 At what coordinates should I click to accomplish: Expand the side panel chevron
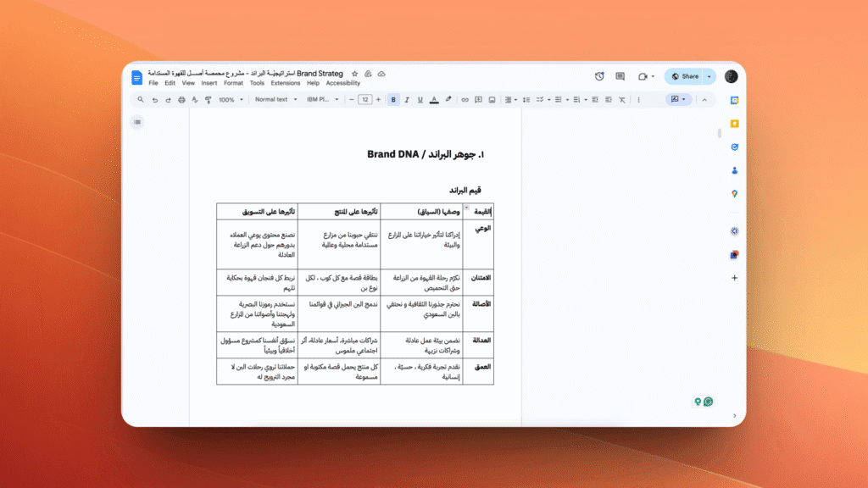(x=735, y=415)
